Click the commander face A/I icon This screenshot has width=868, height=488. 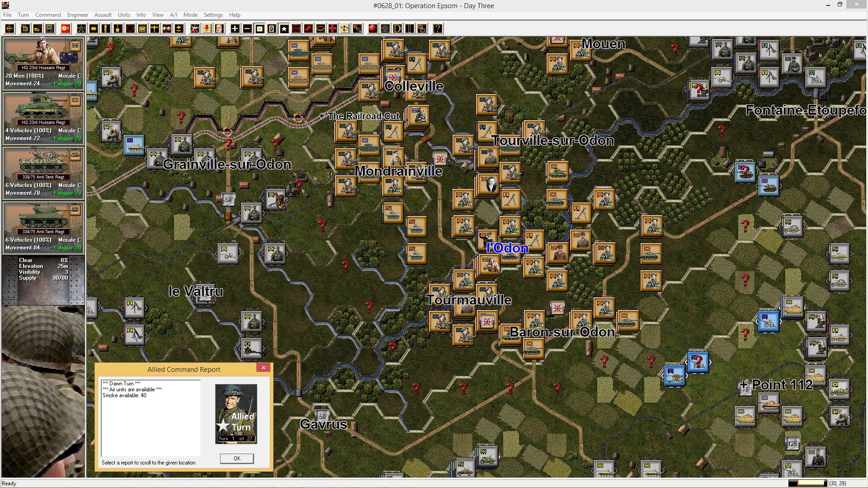tap(219, 28)
